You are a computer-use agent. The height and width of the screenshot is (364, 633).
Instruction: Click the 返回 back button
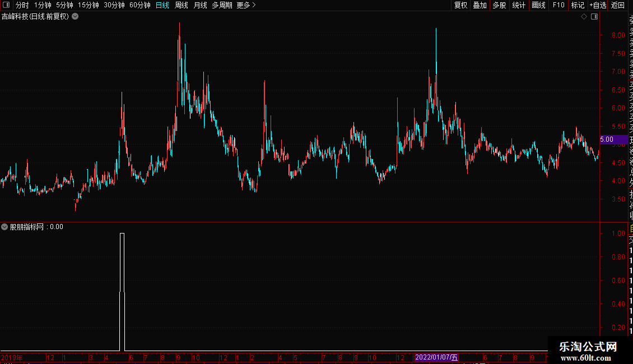click(x=618, y=5)
